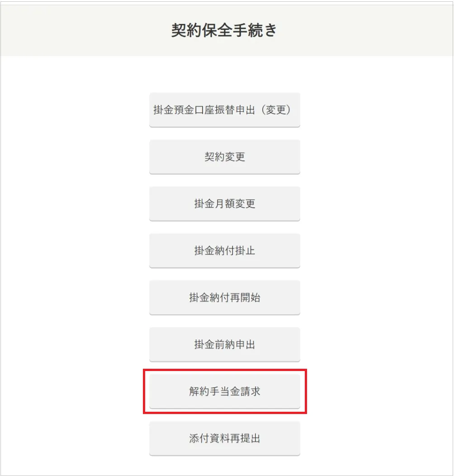
Task: Click 掛金預金口座振替申出（変更） button
Action: [224, 110]
